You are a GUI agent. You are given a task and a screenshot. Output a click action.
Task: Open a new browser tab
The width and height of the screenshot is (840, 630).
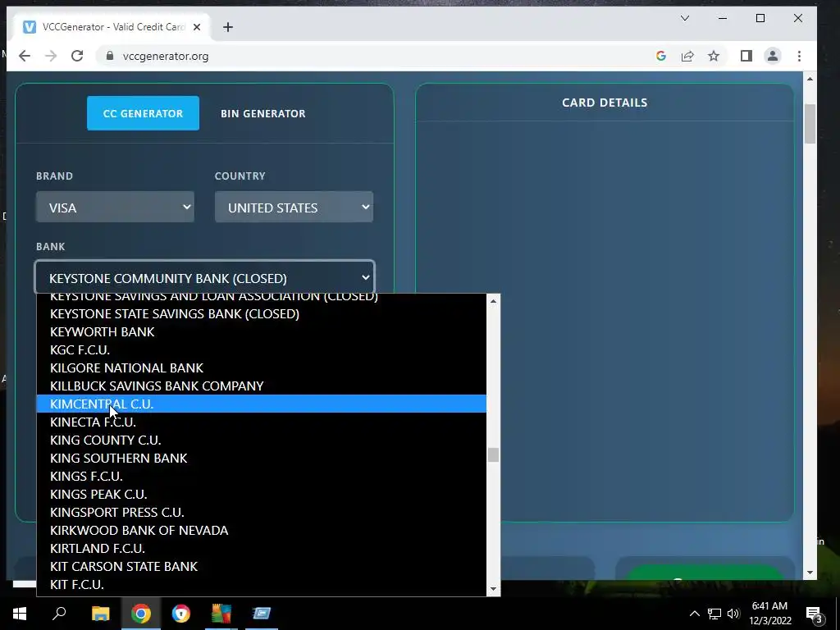coord(228,27)
